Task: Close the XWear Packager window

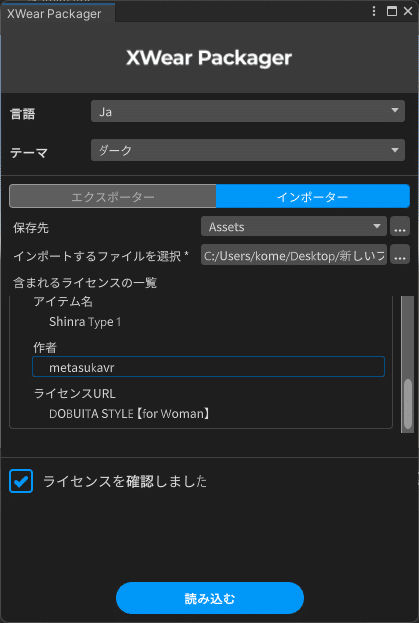Action: pyautogui.click(x=408, y=11)
